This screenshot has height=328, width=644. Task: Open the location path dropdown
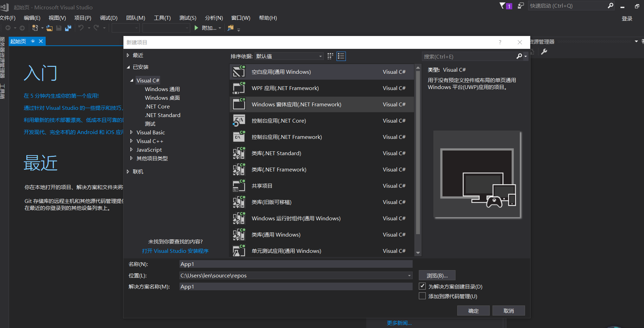[410, 275]
